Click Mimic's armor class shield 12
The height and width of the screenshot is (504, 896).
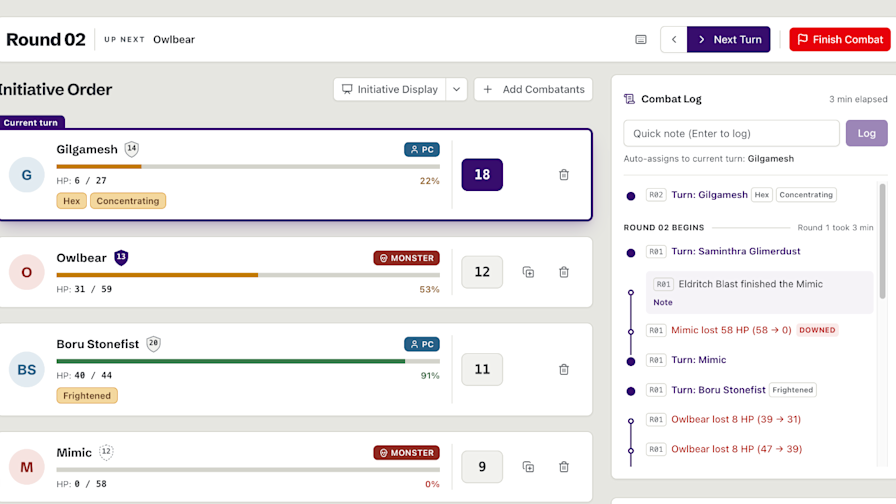click(106, 452)
